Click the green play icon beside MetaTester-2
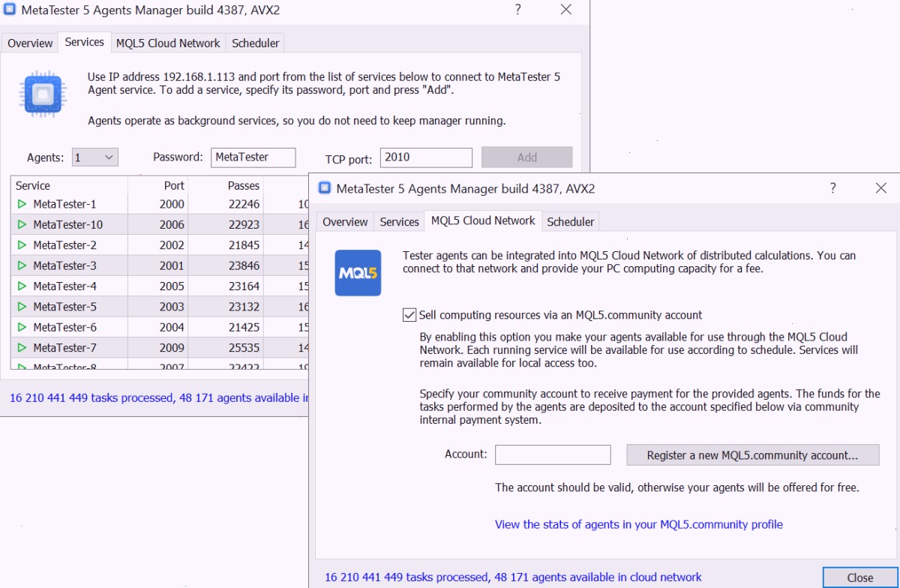Screen dimensions: 900x588 22,245
